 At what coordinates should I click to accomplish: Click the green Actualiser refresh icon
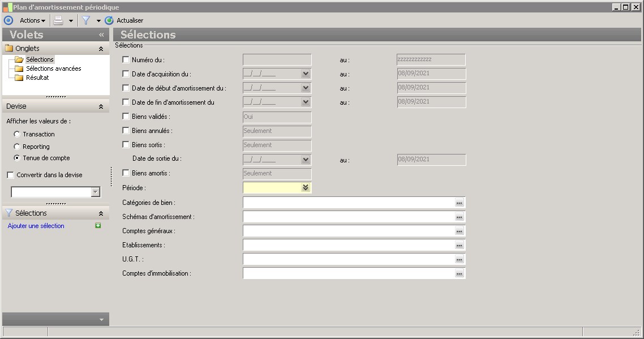109,20
